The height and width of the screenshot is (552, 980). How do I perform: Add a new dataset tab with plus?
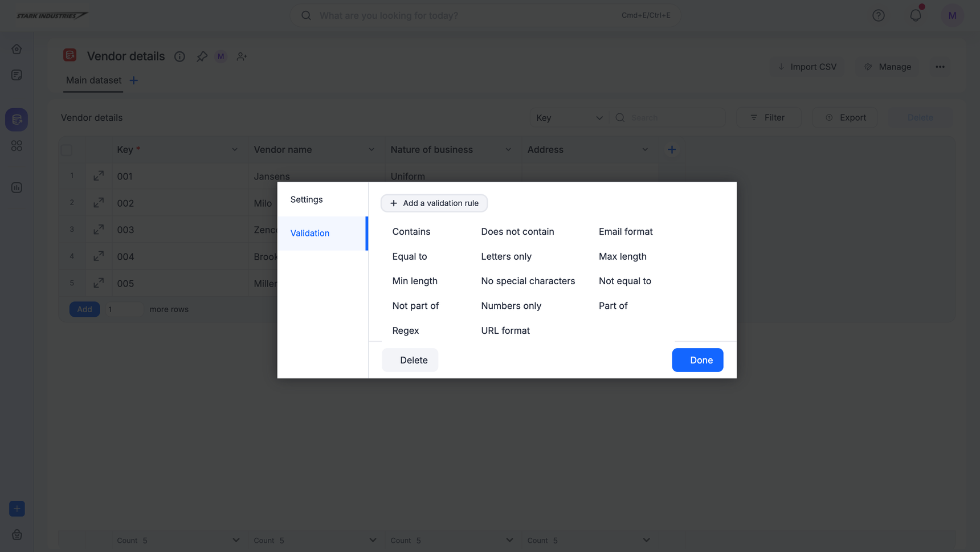click(x=134, y=80)
